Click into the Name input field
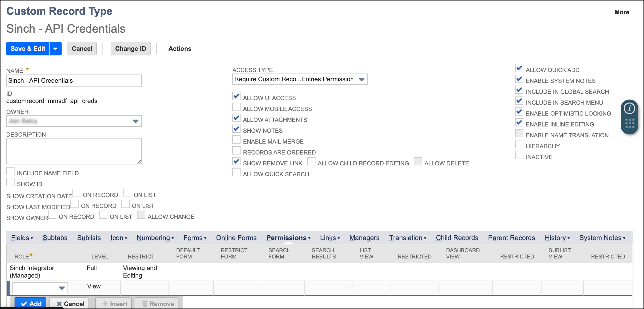Image resolution: width=644 pixels, height=309 pixels. (74, 80)
